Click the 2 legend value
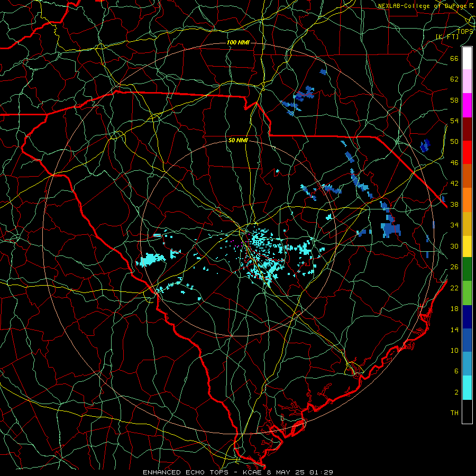Image resolution: width=476 pixels, height=476 pixels. point(456,392)
